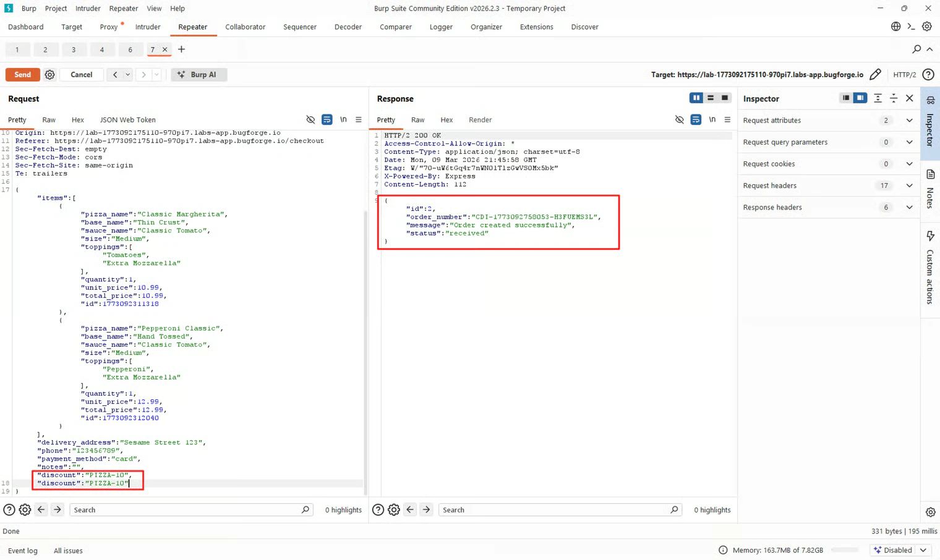
Task: Go forward to next request in history
Action: point(143,75)
